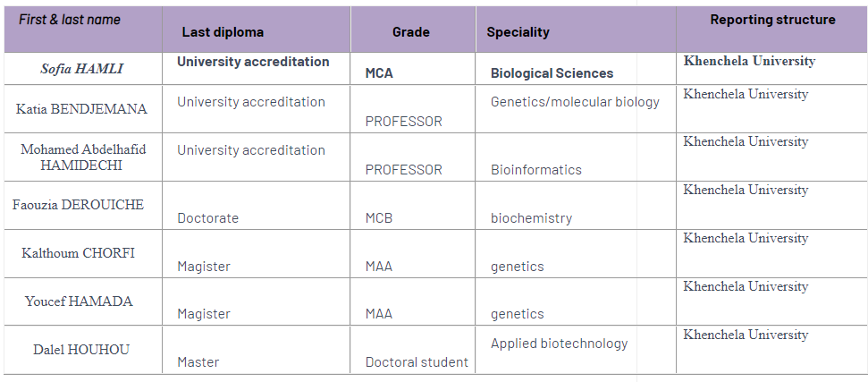Select the name Sofia HAMLI
Screen dimensions: 868x382
82,68
